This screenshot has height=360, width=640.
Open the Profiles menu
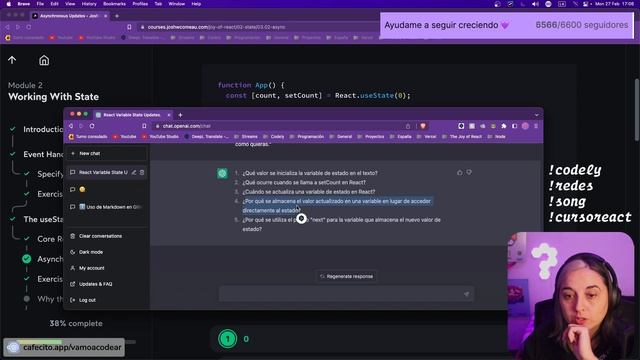pyautogui.click(x=140, y=4)
